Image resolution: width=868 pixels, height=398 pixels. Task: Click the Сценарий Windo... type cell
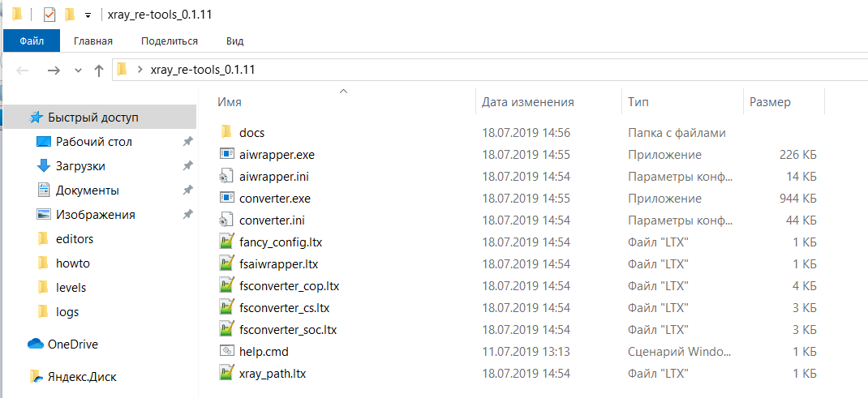[x=679, y=351]
